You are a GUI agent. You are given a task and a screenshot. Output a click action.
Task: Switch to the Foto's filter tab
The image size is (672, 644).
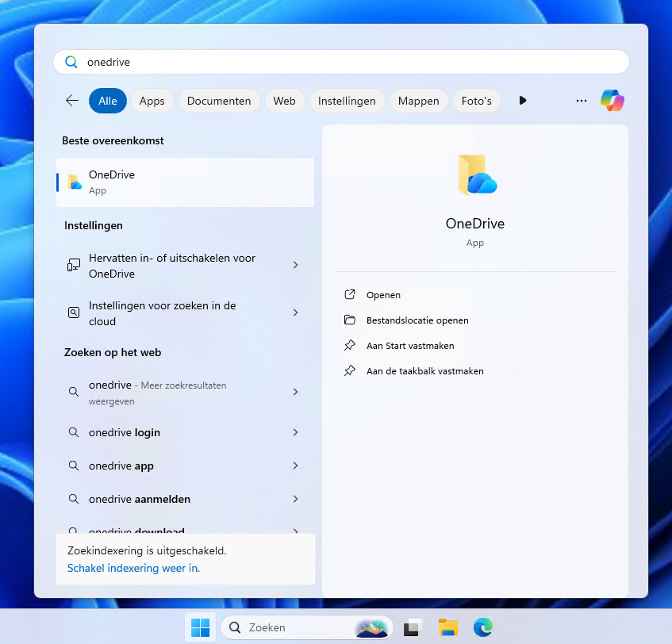pos(477,101)
